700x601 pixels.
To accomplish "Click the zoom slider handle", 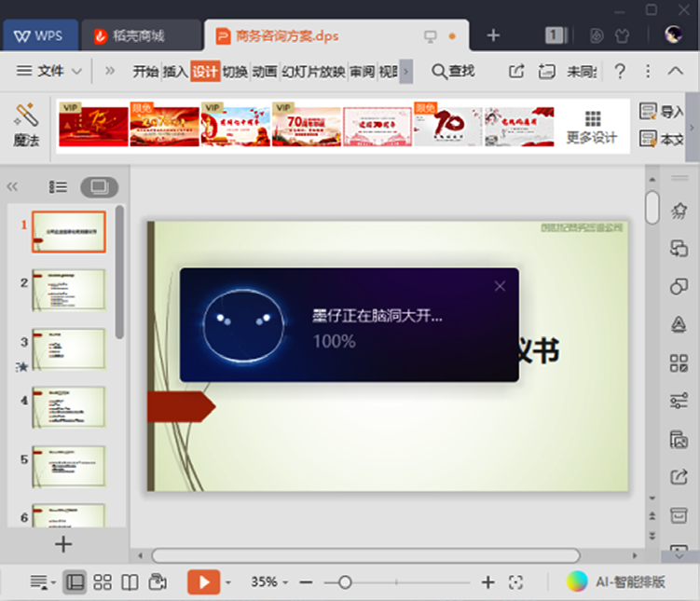I will [345, 582].
